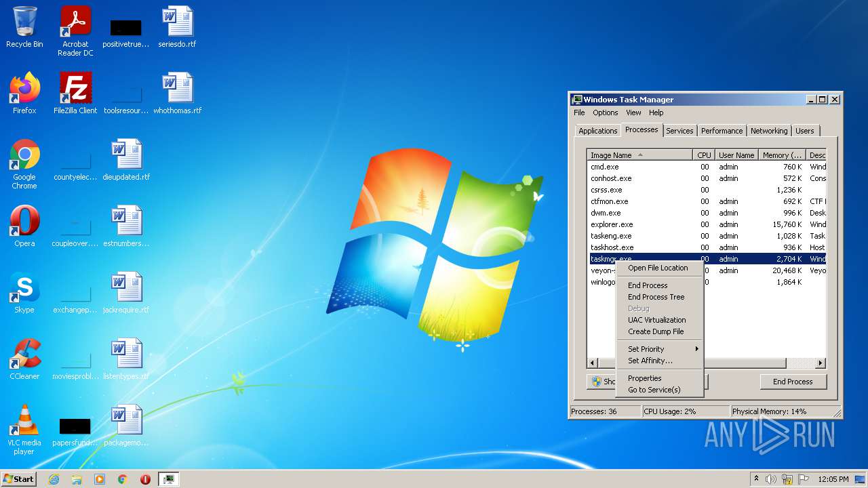
Task: Click Opera icon in taskbar
Action: (x=145, y=479)
